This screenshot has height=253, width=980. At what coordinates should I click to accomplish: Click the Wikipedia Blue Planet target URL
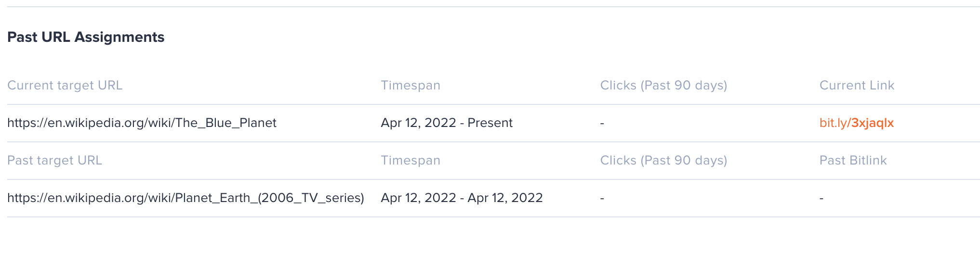142,123
